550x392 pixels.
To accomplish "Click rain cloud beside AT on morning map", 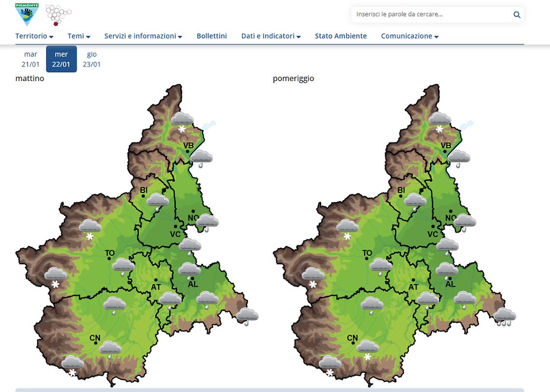I will point(170,301).
